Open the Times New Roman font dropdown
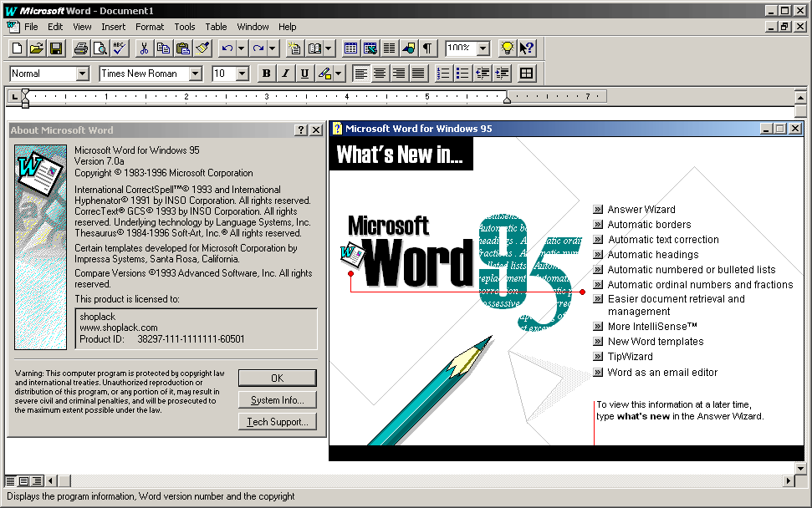The image size is (812, 508). point(195,74)
